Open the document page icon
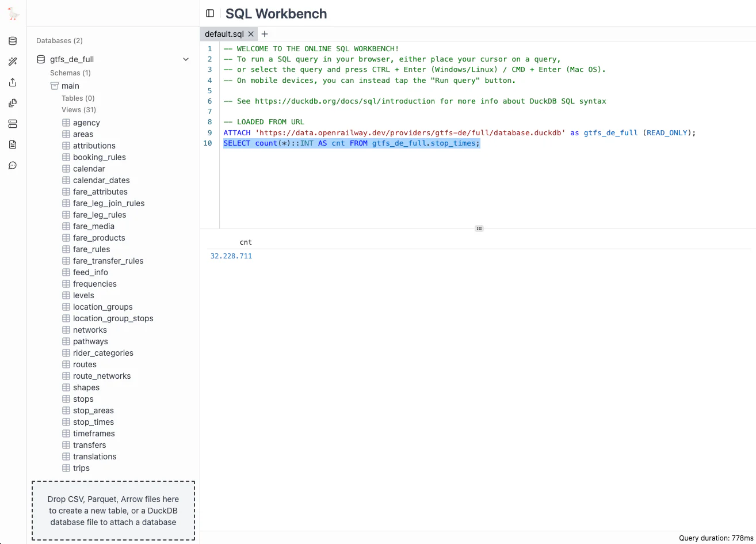The height and width of the screenshot is (544, 756). pos(13,144)
